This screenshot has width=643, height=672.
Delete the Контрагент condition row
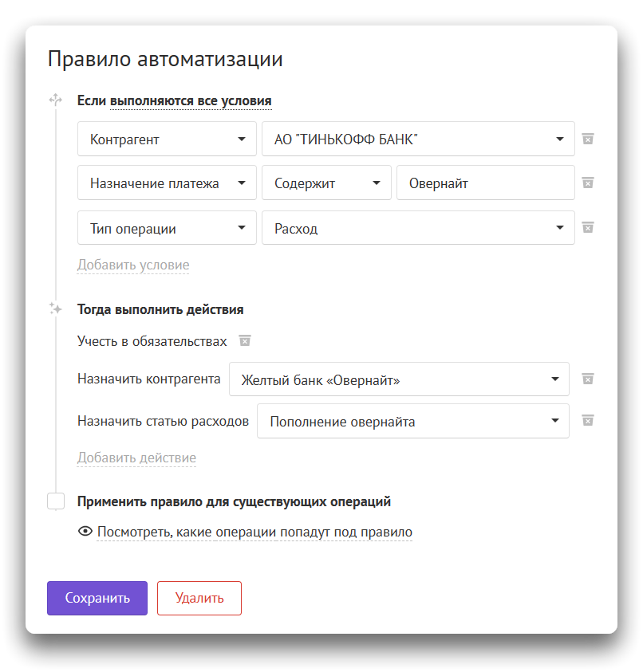tap(587, 139)
